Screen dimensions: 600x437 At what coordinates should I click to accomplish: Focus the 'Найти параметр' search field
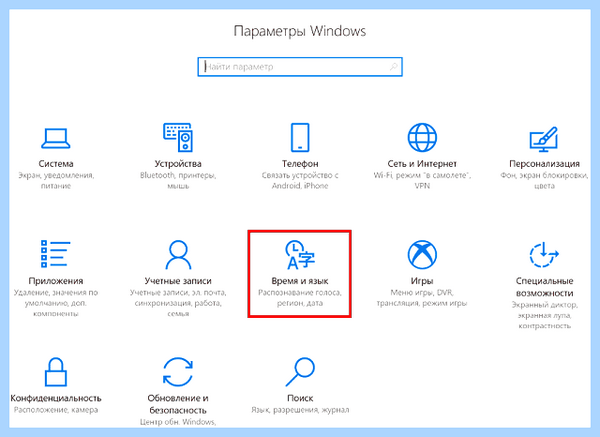(300, 67)
